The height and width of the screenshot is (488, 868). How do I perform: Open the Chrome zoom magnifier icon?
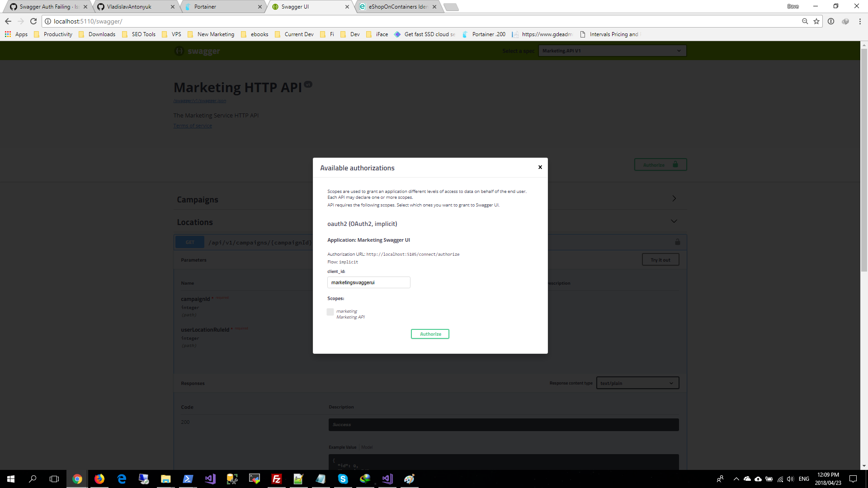tap(805, 21)
